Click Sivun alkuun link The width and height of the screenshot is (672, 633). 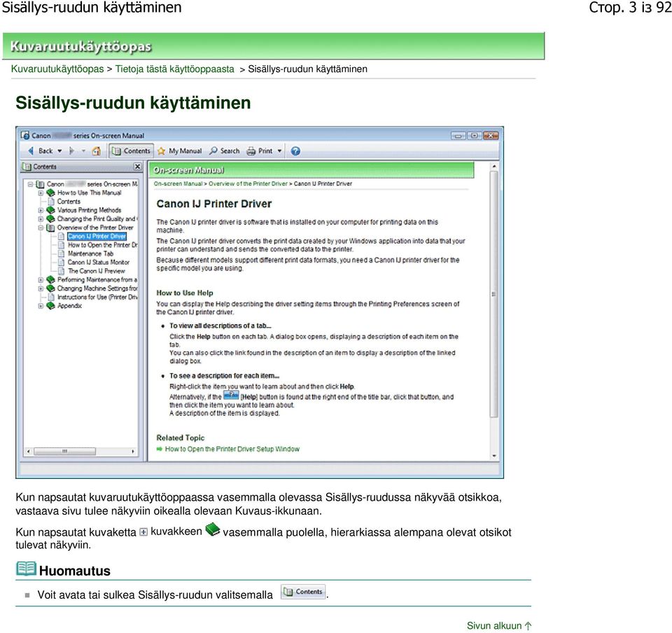tap(499, 626)
